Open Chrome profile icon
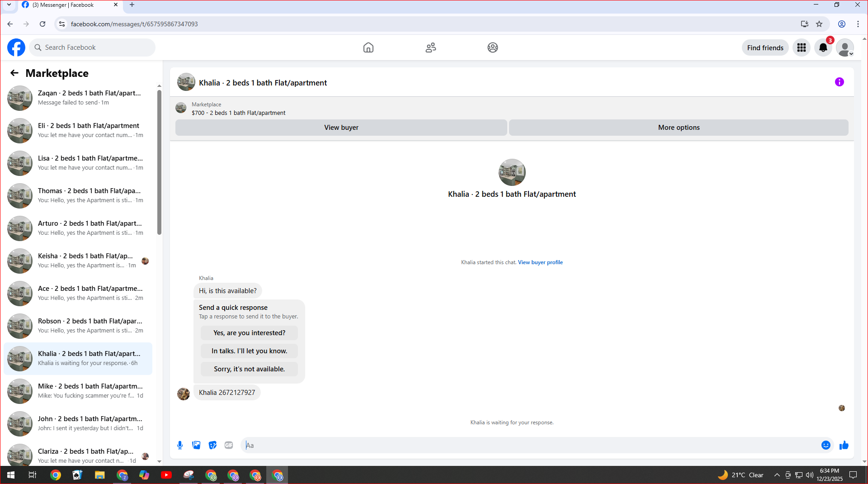The width and height of the screenshot is (868, 484). point(842,24)
